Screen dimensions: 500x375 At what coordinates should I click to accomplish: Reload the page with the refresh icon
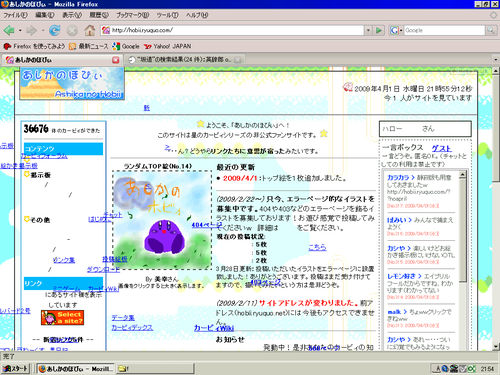coord(54,30)
